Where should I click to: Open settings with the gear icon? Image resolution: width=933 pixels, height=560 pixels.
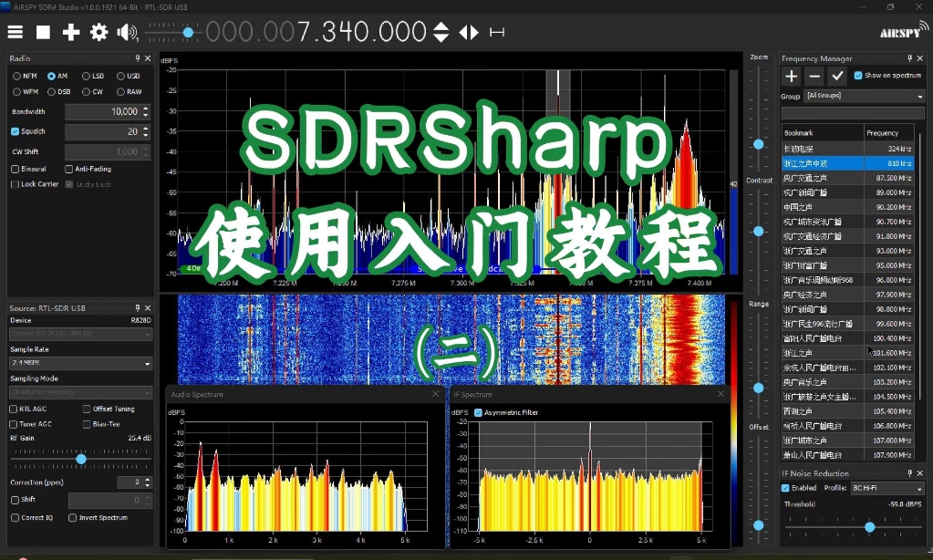[98, 32]
